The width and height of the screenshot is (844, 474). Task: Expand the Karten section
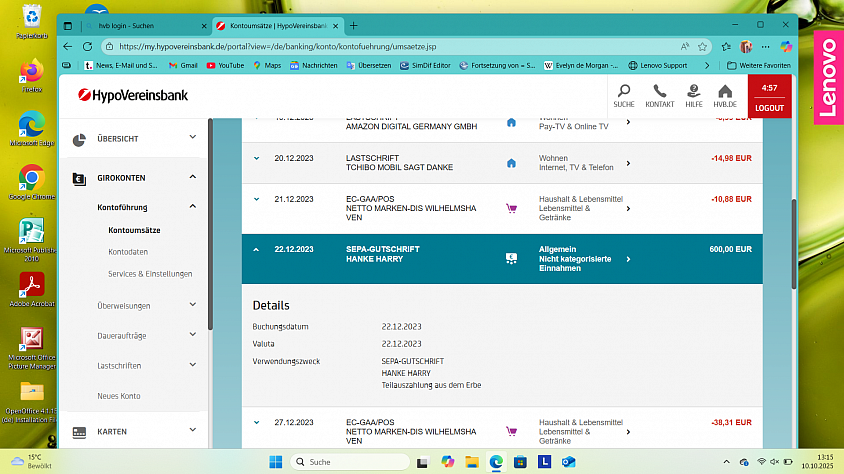pos(193,430)
